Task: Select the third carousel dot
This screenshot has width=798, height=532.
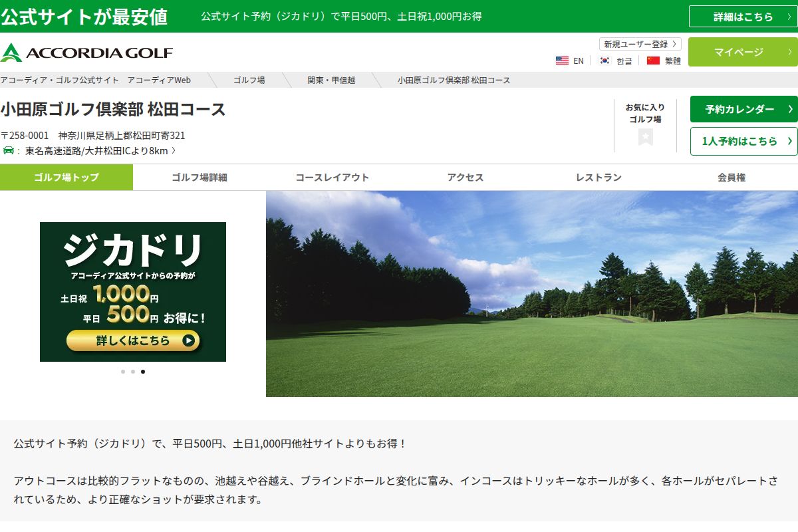Action: tap(143, 372)
